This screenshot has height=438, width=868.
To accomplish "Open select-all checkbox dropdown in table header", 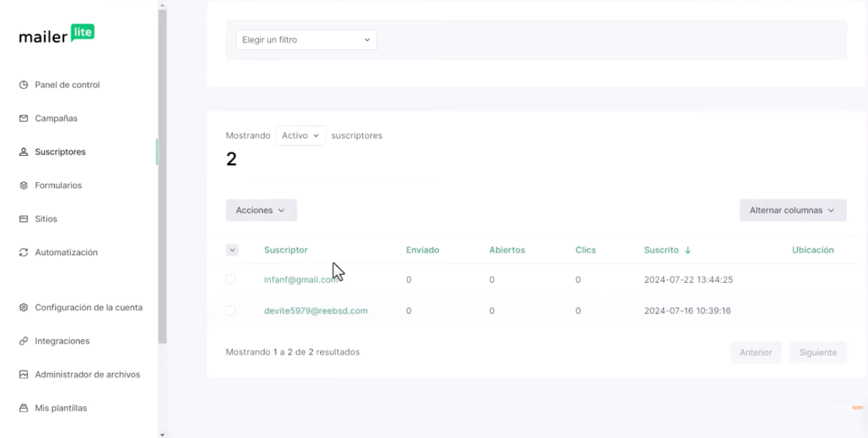I will tap(232, 250).
